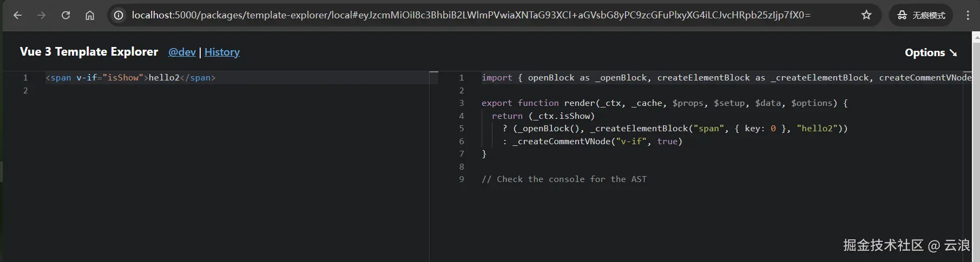Select line number 9 in the output editor
The width and height of the screenshot is (980, 262).
point(462,179)
